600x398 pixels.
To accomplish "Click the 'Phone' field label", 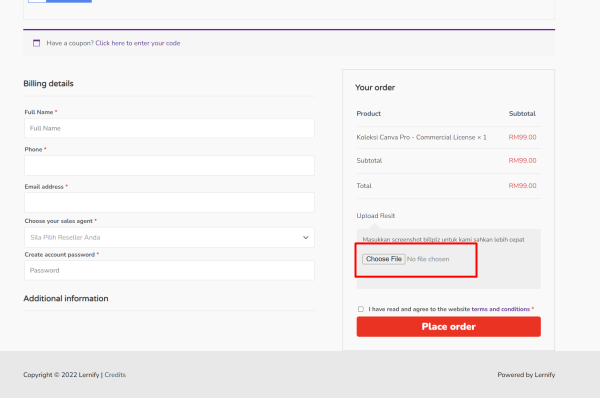I will 33,149.
